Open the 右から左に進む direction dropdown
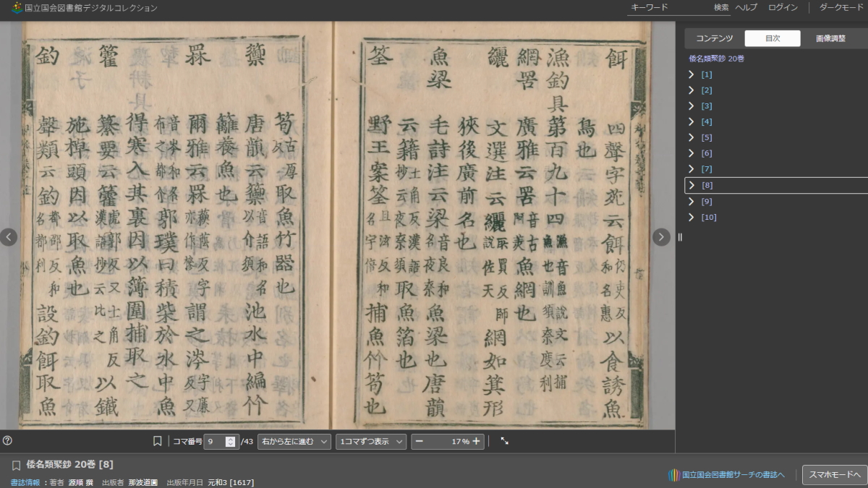Screen dimensions: 868x488 (x=294, y=441)
